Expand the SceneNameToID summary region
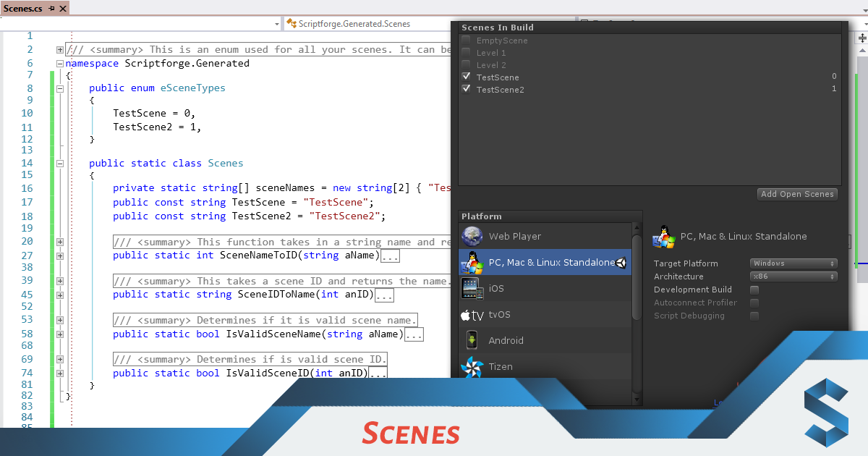The image size is (868, 456). tap(60, 242)
